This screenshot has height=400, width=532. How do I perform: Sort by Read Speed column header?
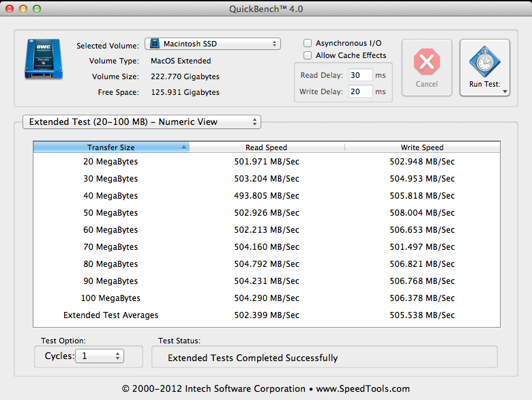point(267,147)
